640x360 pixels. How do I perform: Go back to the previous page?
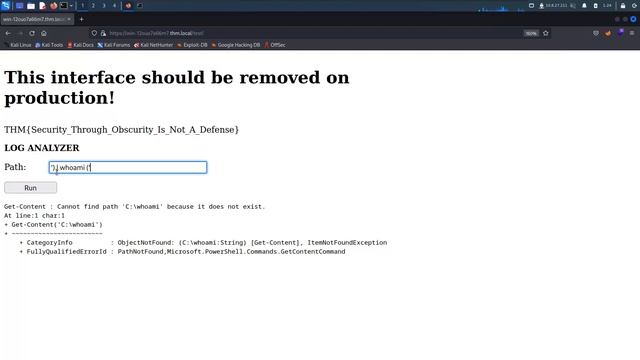pyautogui.click(x=8, y=33)
